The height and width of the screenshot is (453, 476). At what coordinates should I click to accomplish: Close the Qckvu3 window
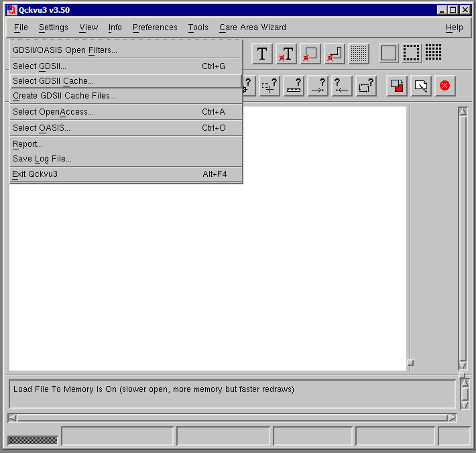tap(465, 10)
